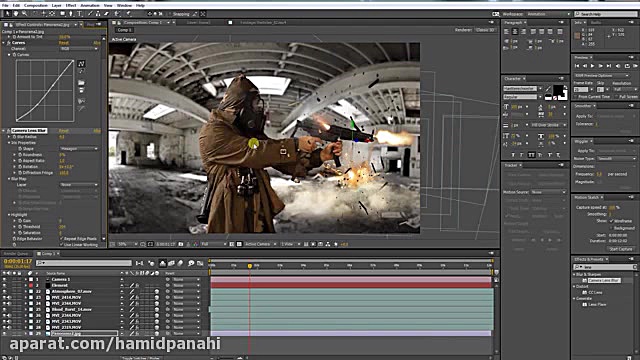Click snapshot camera icon below viewer

point(181,244)
